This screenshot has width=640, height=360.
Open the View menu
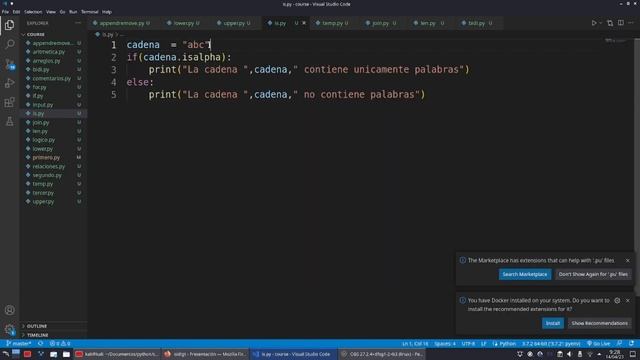[51, 12]
